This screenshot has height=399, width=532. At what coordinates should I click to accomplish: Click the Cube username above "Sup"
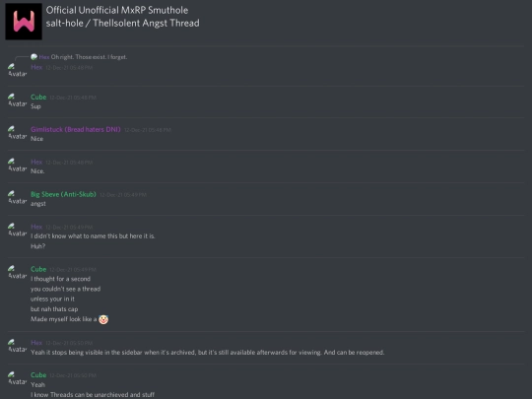(x=38, y=97)
